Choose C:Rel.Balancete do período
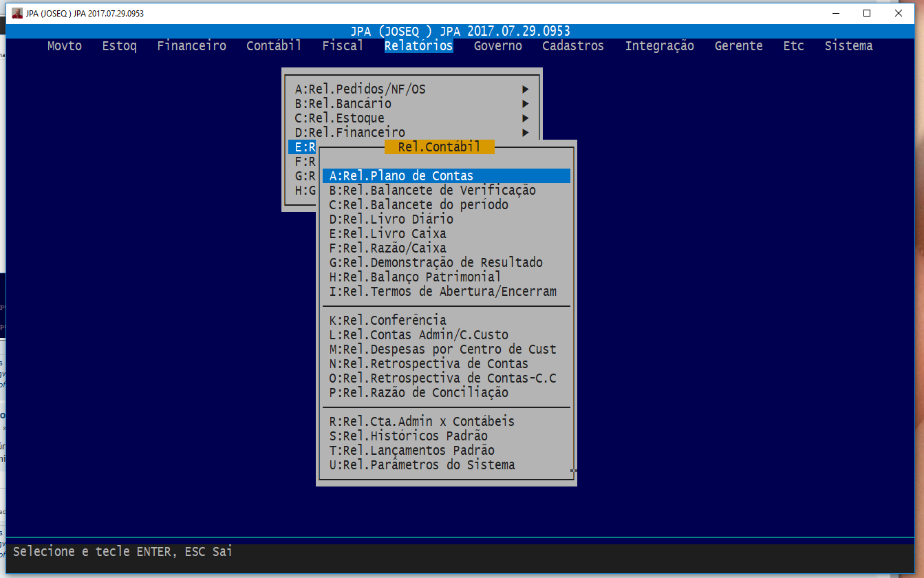 [447, 205]
